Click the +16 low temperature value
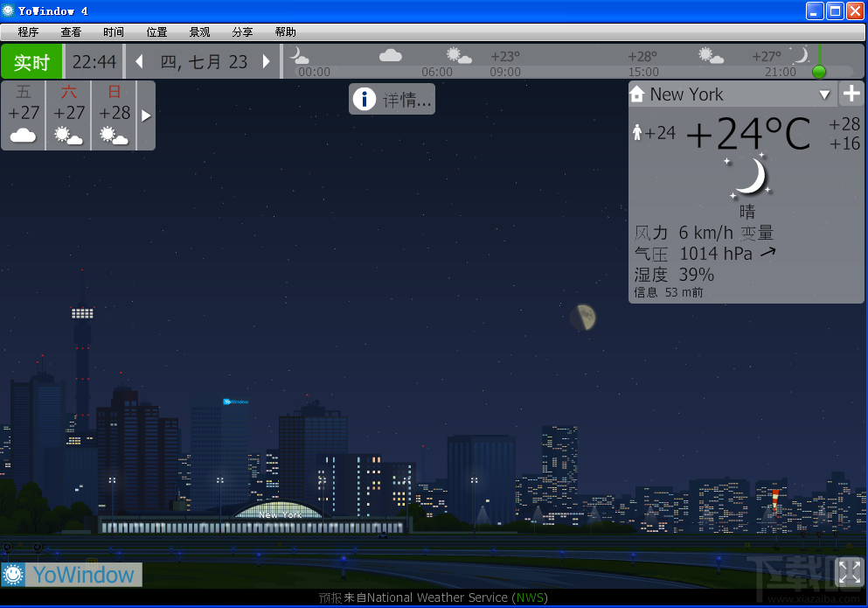868x608 pixels. coord(844,143)
